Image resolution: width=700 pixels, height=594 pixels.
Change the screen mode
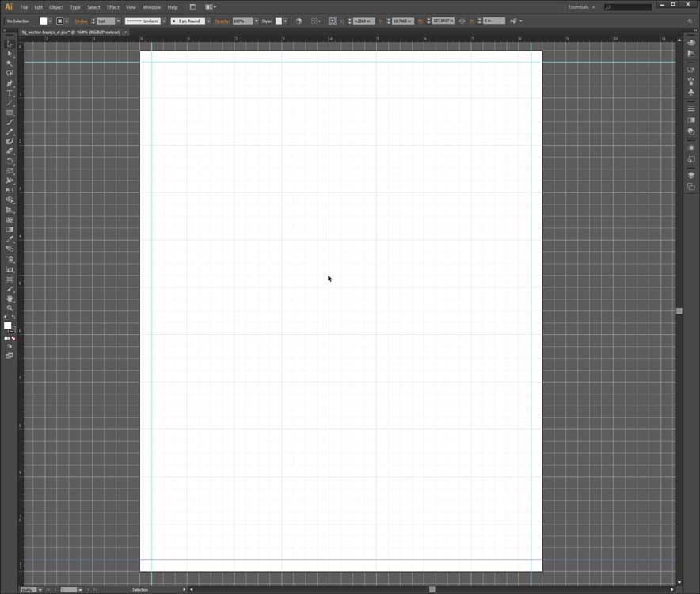point(10,356)
